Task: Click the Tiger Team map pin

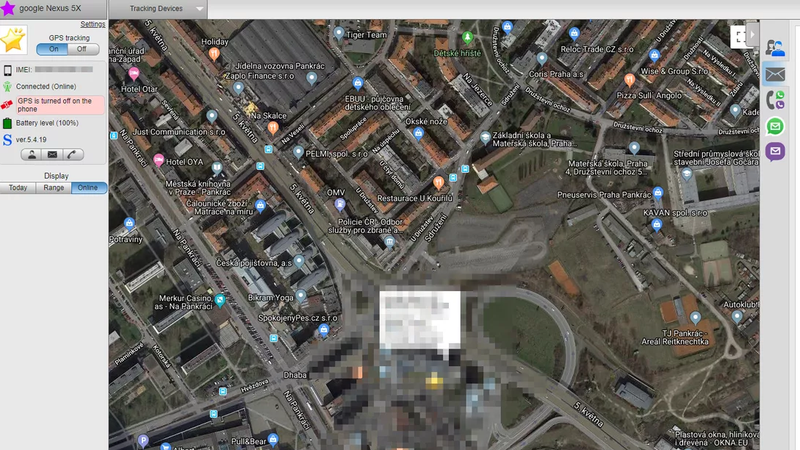Action: point(339,34)
